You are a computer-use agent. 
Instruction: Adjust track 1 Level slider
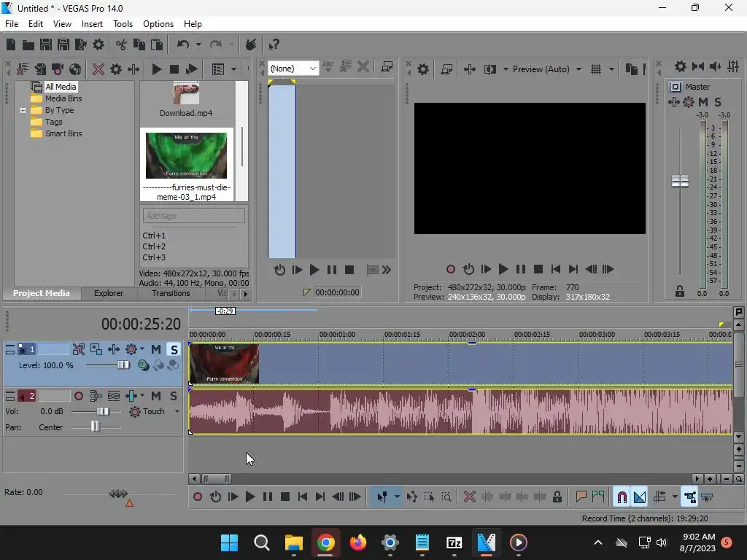pyautogui.click(x=123, y=365)
